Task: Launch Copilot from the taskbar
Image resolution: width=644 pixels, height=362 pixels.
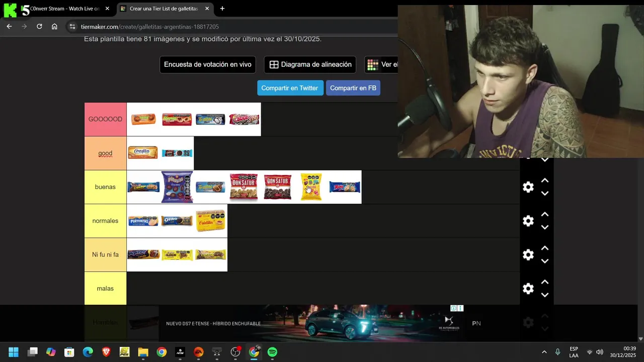Action: click(x=51, y=352)
